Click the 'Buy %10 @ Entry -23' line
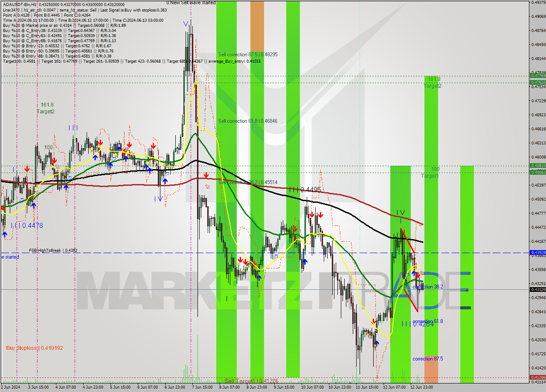The width and height of the screenshot is (546, 392). pos(57,46)
